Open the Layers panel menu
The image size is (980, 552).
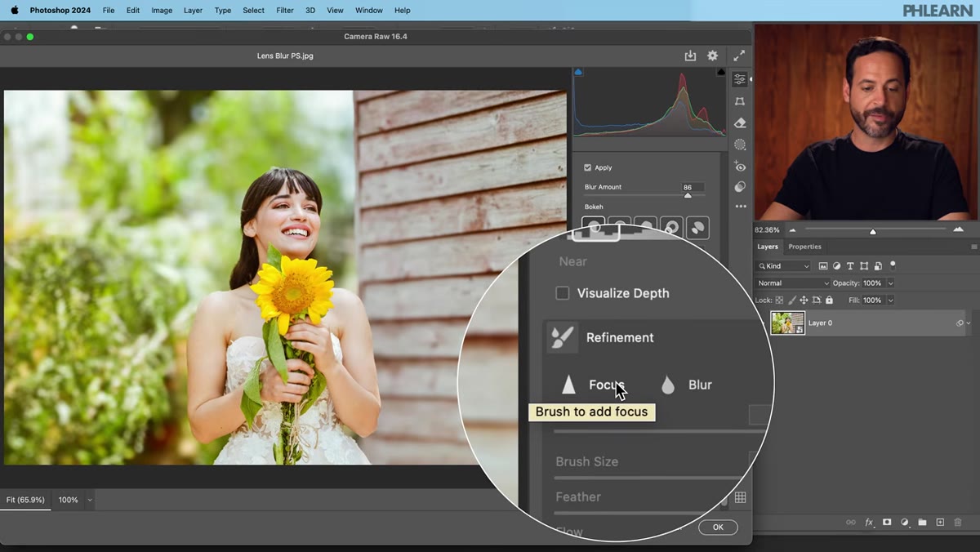click(x=973, y=247)
